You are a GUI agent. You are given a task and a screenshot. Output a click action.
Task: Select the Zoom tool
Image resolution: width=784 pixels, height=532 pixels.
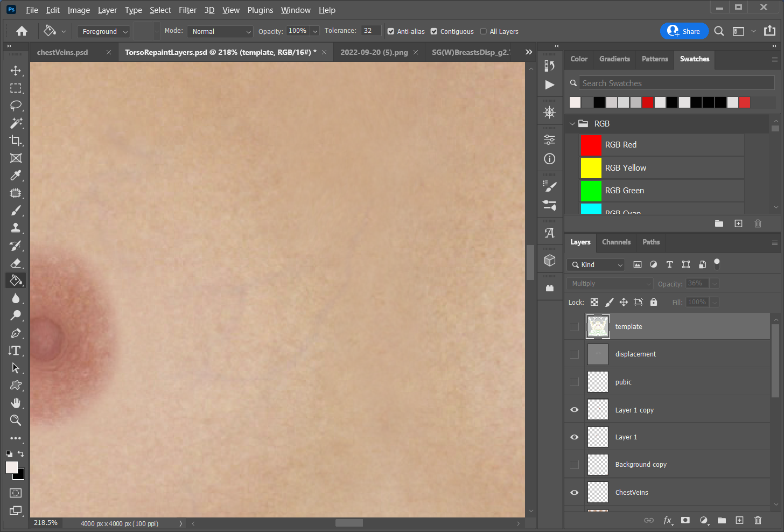[x=16, y=420]
